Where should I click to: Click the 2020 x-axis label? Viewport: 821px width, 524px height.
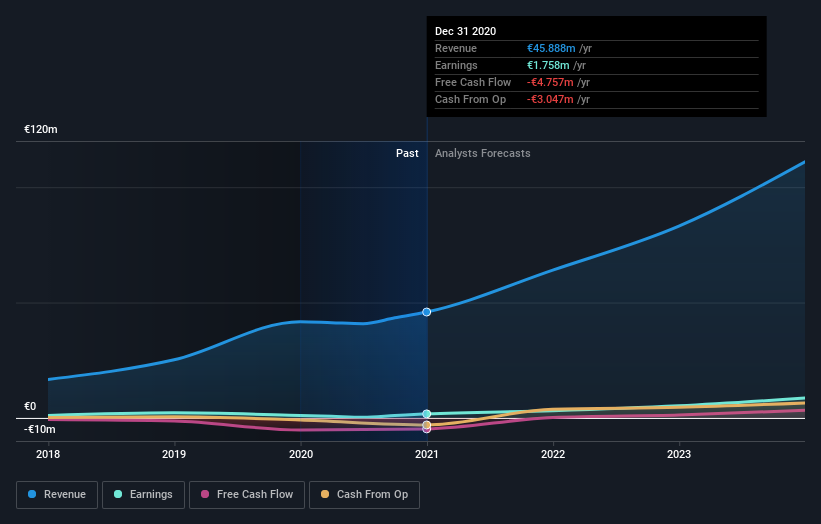point(301,454)
